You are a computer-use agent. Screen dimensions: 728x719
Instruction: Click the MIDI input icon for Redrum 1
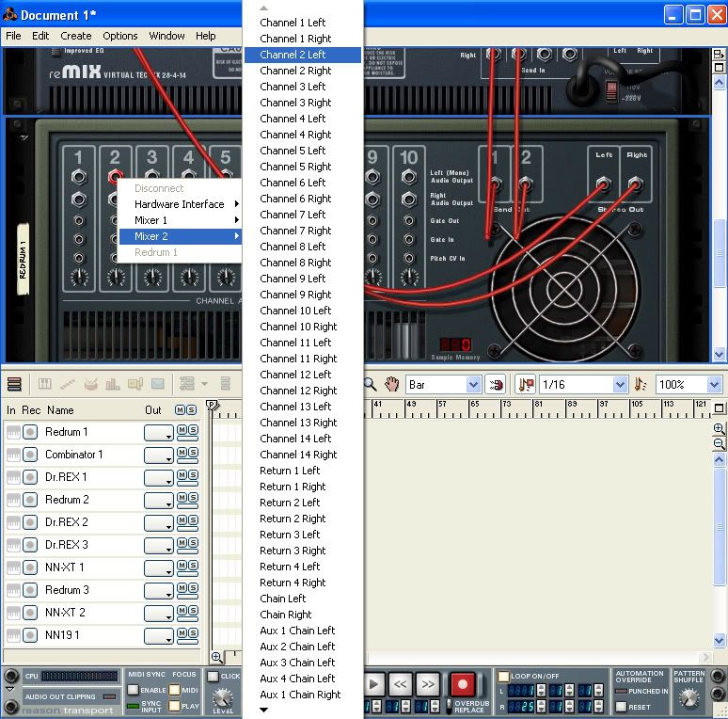pos(13,432)
